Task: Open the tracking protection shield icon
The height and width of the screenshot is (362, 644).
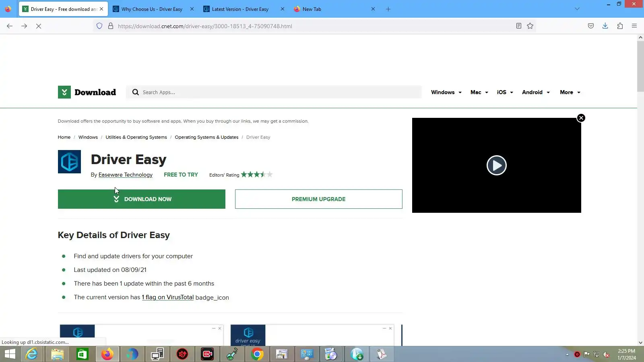Action: coord(99,26)
